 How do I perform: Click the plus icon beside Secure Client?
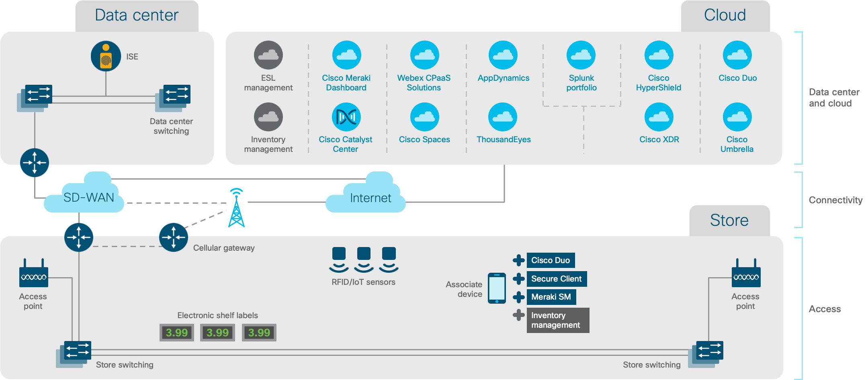coord(519,278)
